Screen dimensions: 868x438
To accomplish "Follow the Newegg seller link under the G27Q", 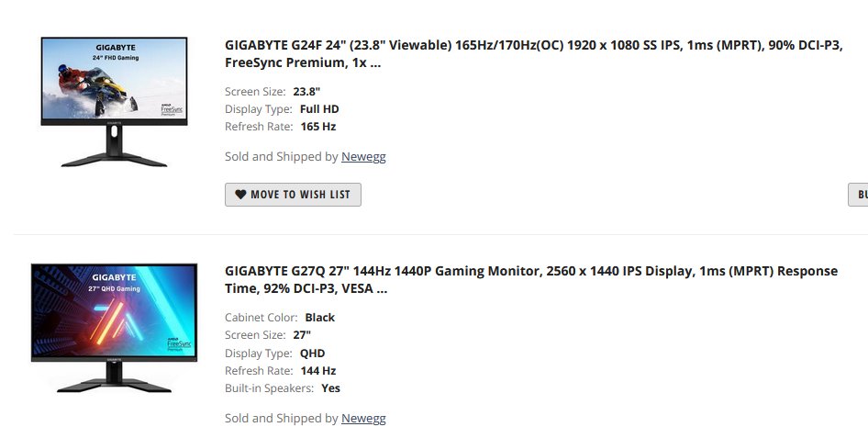I will pyautogui.click(x=363, y=419).
